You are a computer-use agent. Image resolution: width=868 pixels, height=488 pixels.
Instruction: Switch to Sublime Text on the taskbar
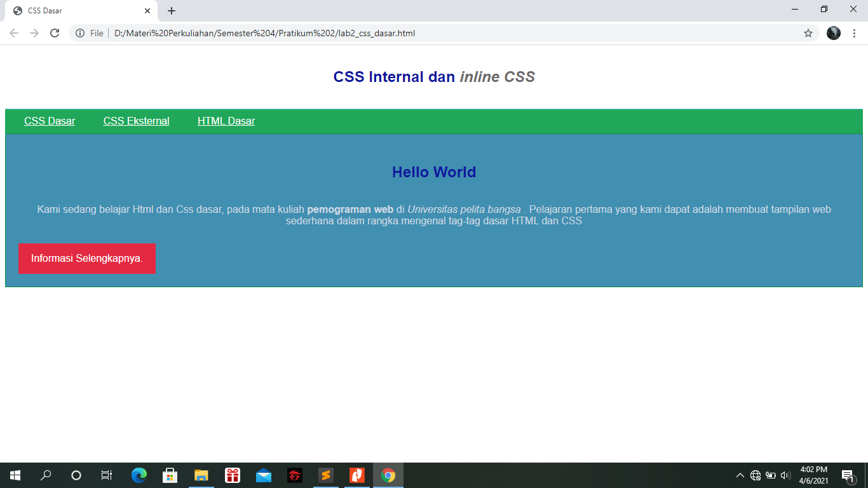point(326,475)
